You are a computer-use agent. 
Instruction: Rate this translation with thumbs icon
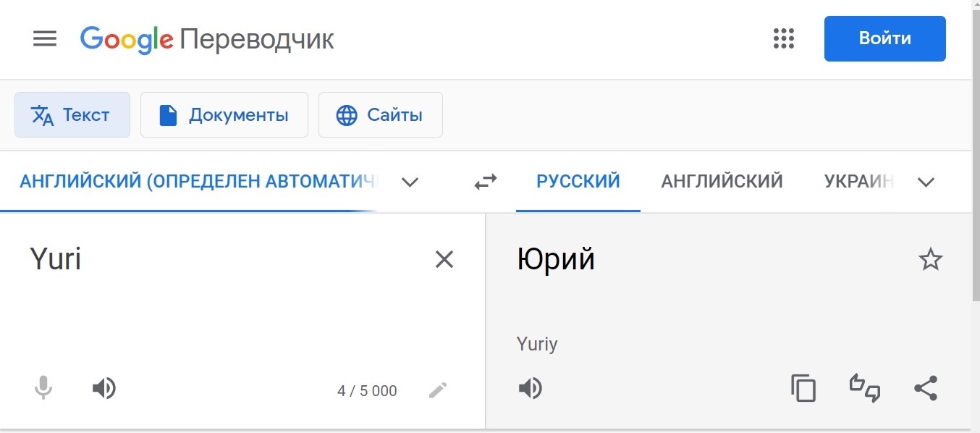865,389
